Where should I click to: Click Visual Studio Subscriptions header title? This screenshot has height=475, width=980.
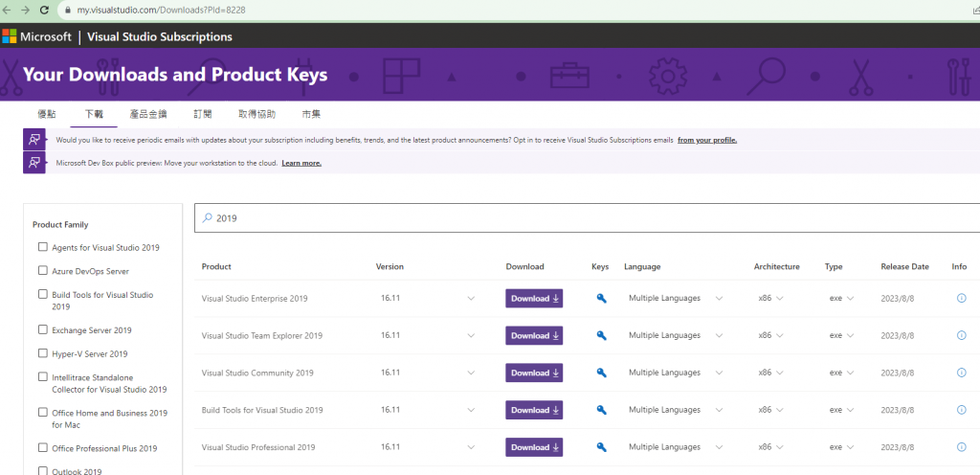[x=160, y=37]
